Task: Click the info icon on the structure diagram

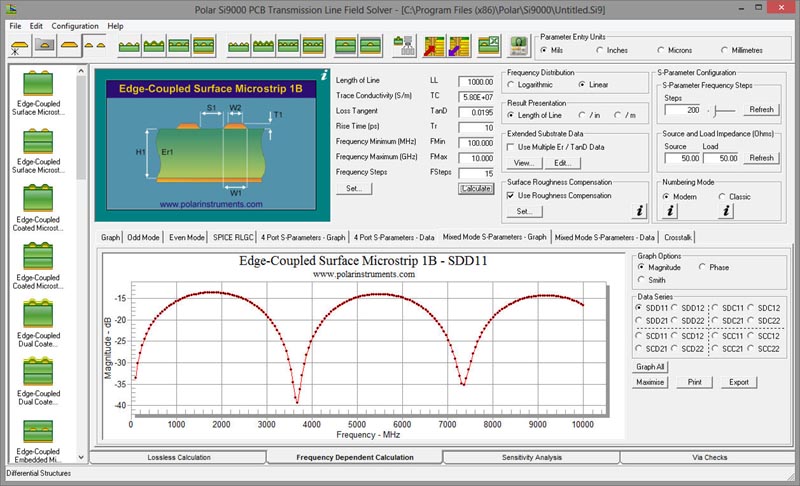Action: [x=324, y=75]
